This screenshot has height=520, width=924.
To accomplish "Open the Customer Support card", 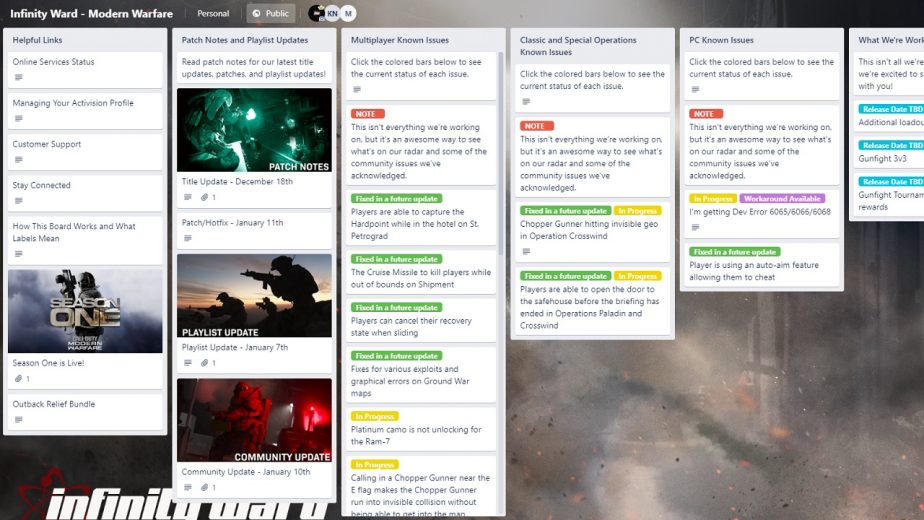I will tap(85, 152).
